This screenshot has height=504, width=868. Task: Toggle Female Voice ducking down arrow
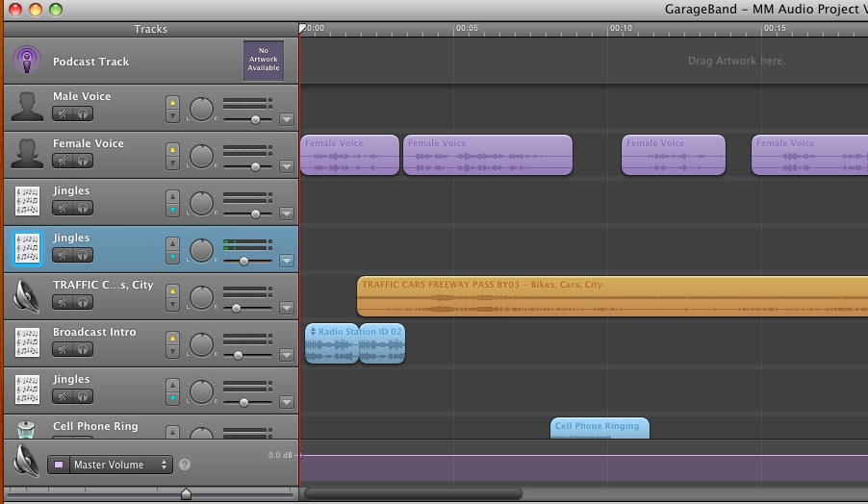(172, 163)
